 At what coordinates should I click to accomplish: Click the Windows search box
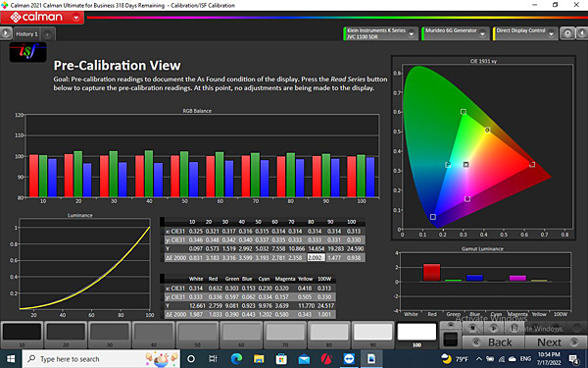(101, 359)
